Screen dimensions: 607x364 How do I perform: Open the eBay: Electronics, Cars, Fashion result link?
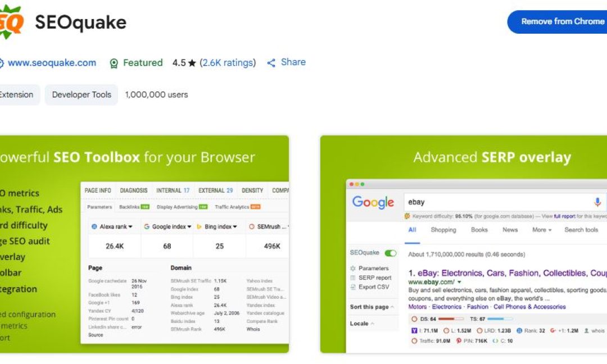pos(512,273)
